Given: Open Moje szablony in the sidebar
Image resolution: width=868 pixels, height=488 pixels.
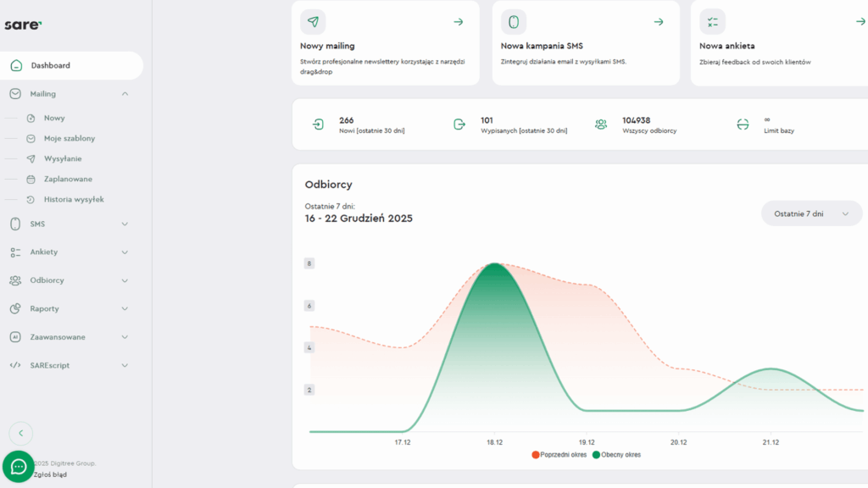Looking at the screenshot, I should (x=69, y=138).
